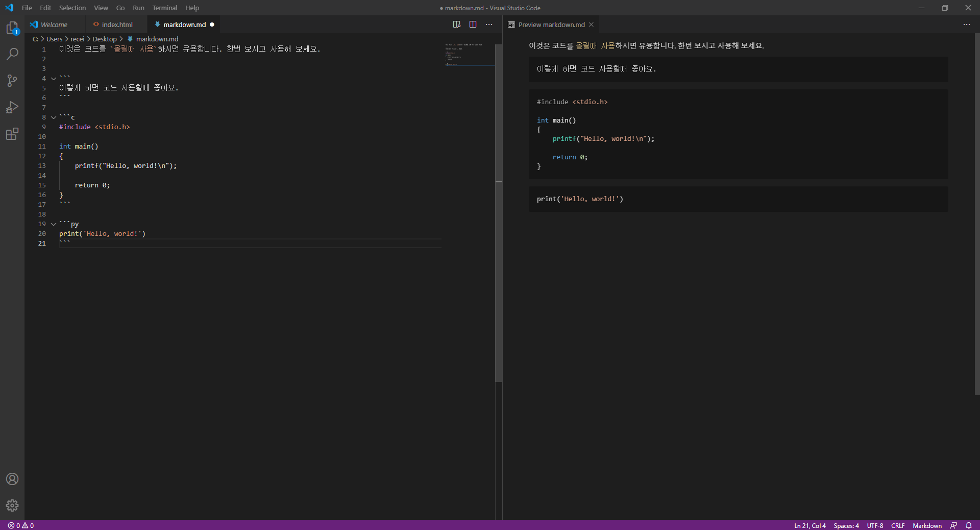
Task: Click the printf line in editor
Action: click(x=126, y=166)
